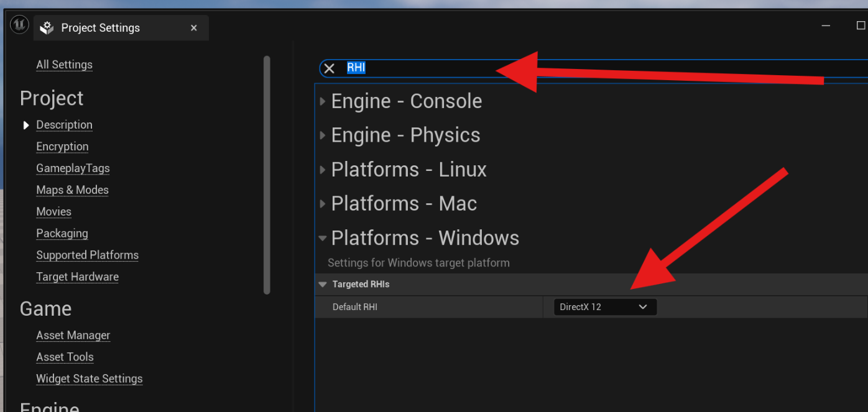This screenshot has width=868, height=412.
Task: Collapse the Targeted RHIs category
Action: pyautogui.click(x=323, y=285)
